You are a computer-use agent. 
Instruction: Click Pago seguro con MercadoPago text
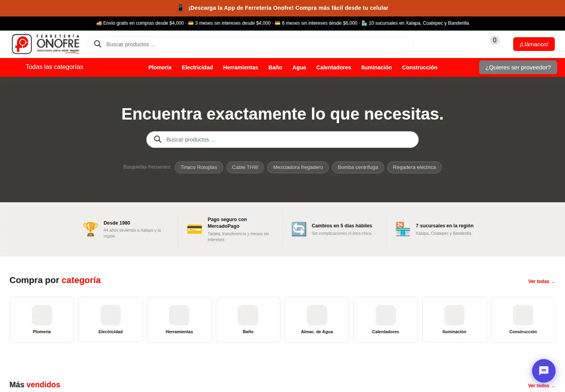227,223
